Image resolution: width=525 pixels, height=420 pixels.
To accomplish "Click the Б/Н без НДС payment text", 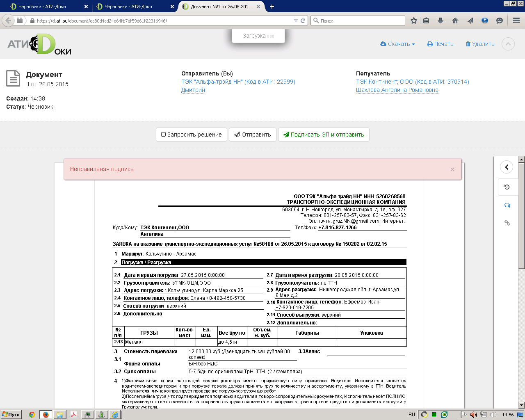I will click(203, 364).
